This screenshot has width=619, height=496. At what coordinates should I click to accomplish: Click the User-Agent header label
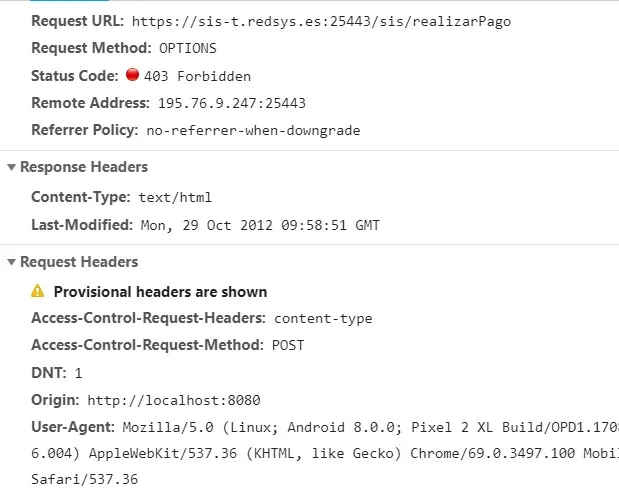click(73, 427)
